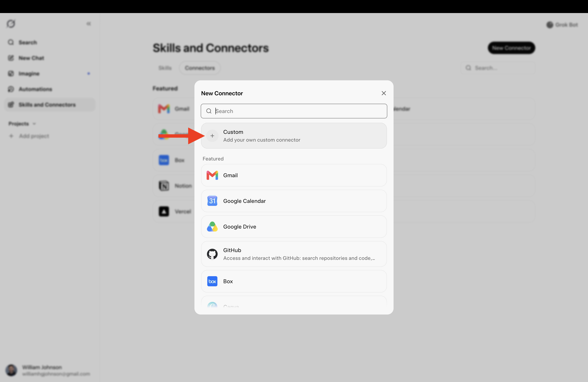The height and width of the screenshot is (382, 588).
Task: Click the Skills and Connectors sidebar icon
Action: [x=11, y=105]
